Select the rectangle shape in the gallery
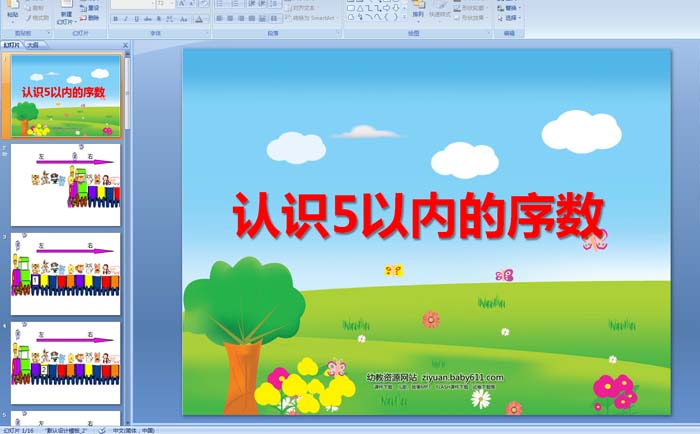Screen dimensions: 700x434 pos(351,8)
